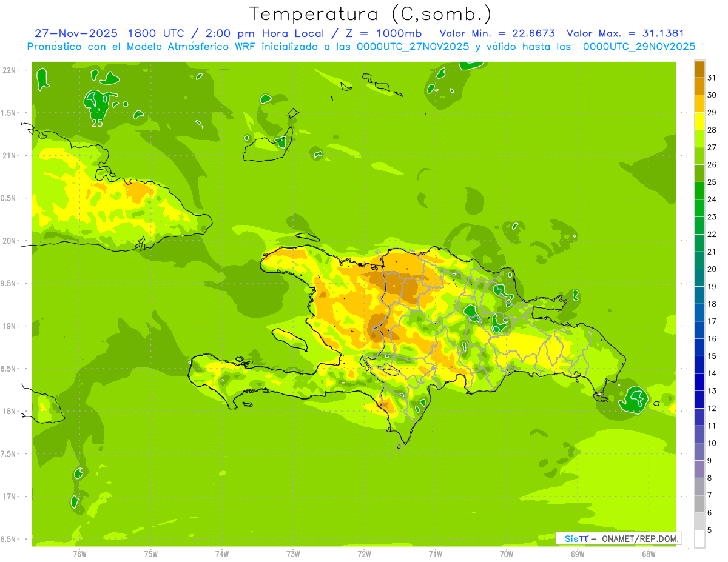Pick the lime legend swatch between 27 and 28
The image size is (728, 562).
click(x=699, y=138)
